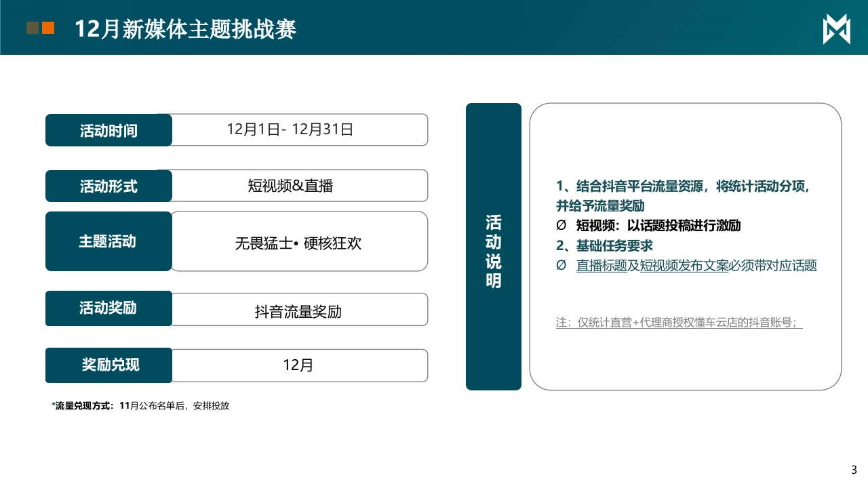Select the 12月 value box beside 奖励兑现

(x=298, y=365)
